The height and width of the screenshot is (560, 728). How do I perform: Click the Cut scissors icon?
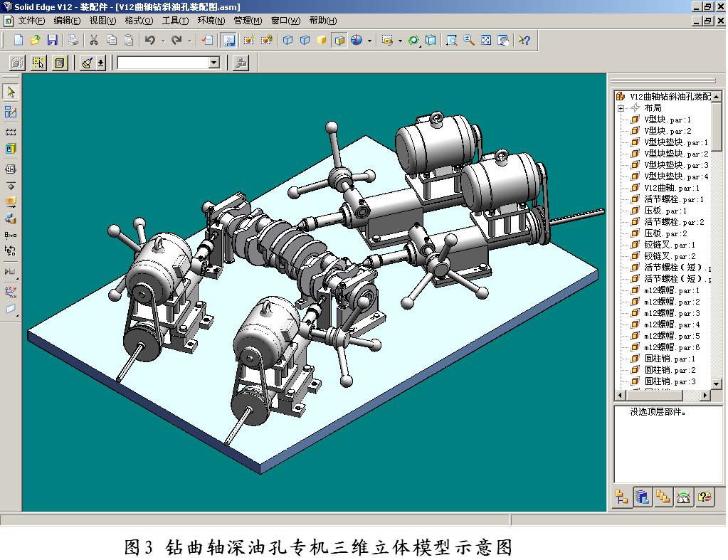tap(94, 41)
